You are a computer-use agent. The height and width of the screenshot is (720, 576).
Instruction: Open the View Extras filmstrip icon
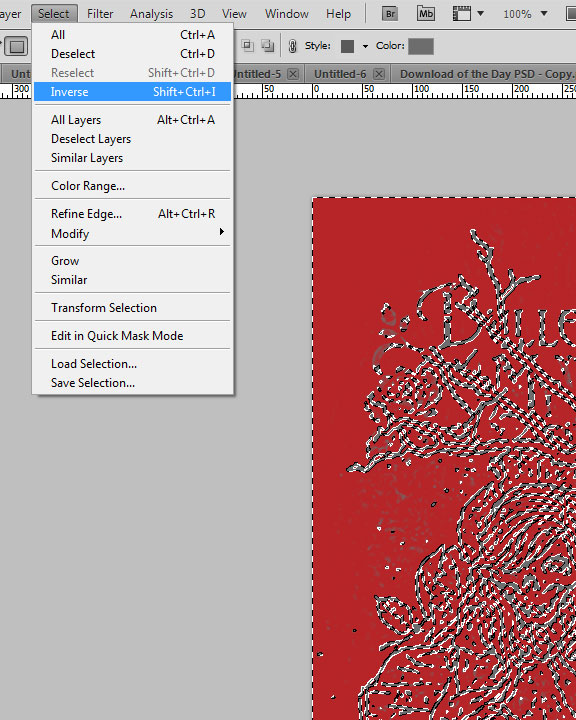(x=462, y=14)
